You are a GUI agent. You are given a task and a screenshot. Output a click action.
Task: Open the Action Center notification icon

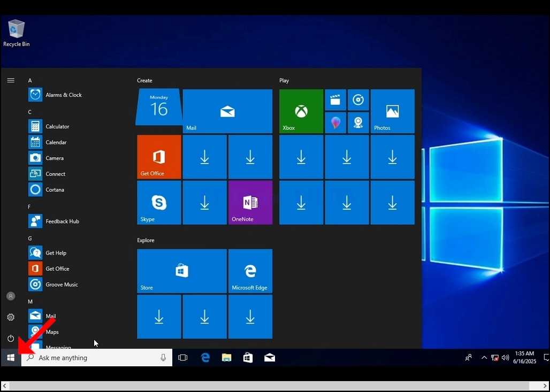(546, 358)
